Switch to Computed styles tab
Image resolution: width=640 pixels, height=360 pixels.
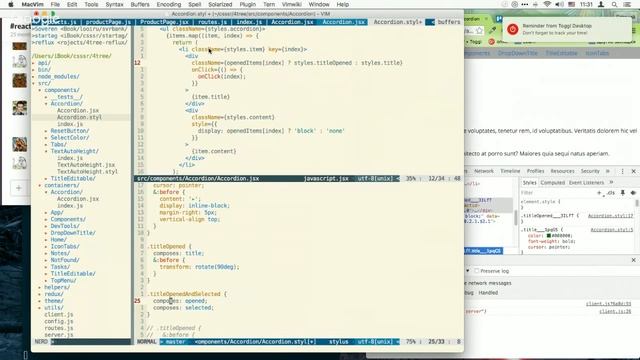(x=553, y=182)
